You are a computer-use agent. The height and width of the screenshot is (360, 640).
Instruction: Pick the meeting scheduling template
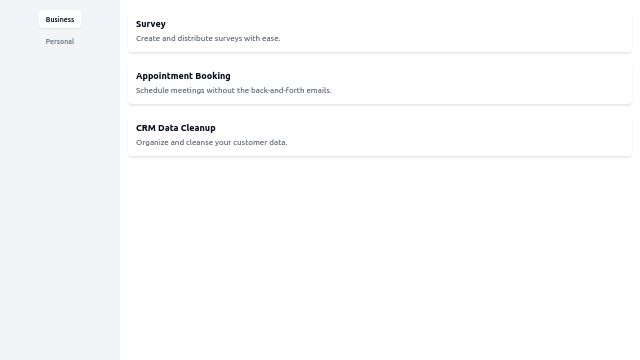click(x=380, y=83)
